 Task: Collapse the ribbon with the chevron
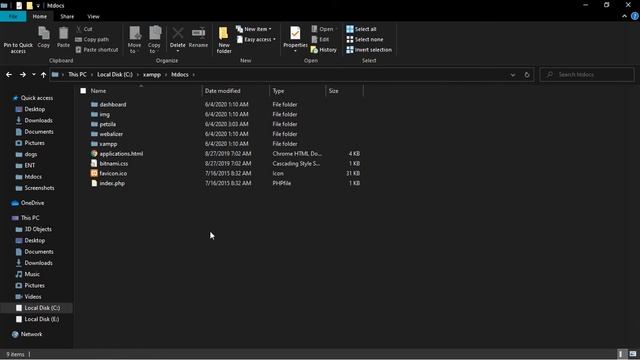[624, 16]
